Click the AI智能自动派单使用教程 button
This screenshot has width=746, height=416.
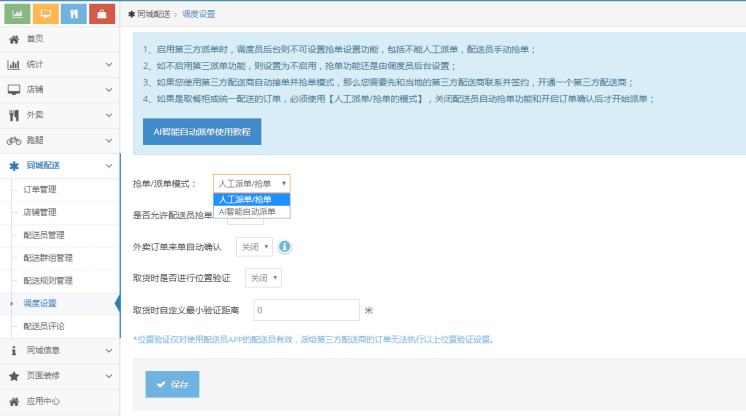coord(202,132)
